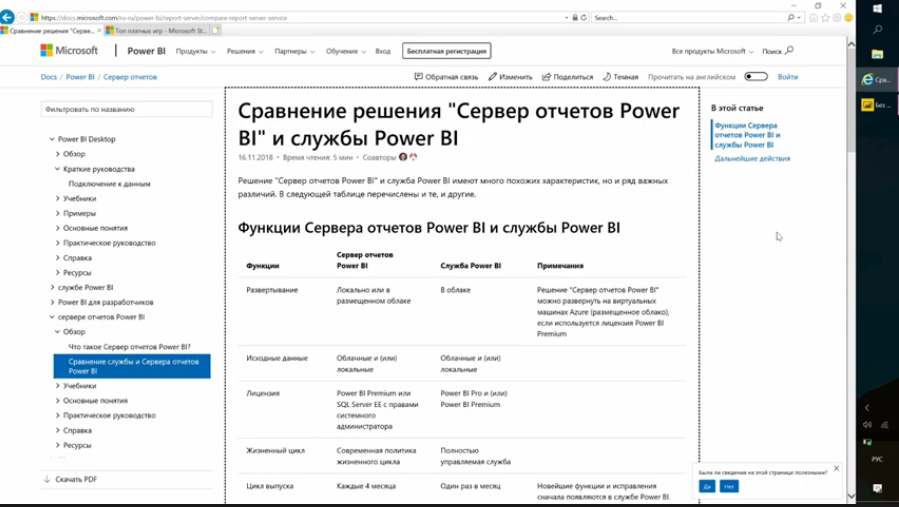Open the Action Center notification icon
This screenshot has height=507, width=899.
click(x=877, y=488)
